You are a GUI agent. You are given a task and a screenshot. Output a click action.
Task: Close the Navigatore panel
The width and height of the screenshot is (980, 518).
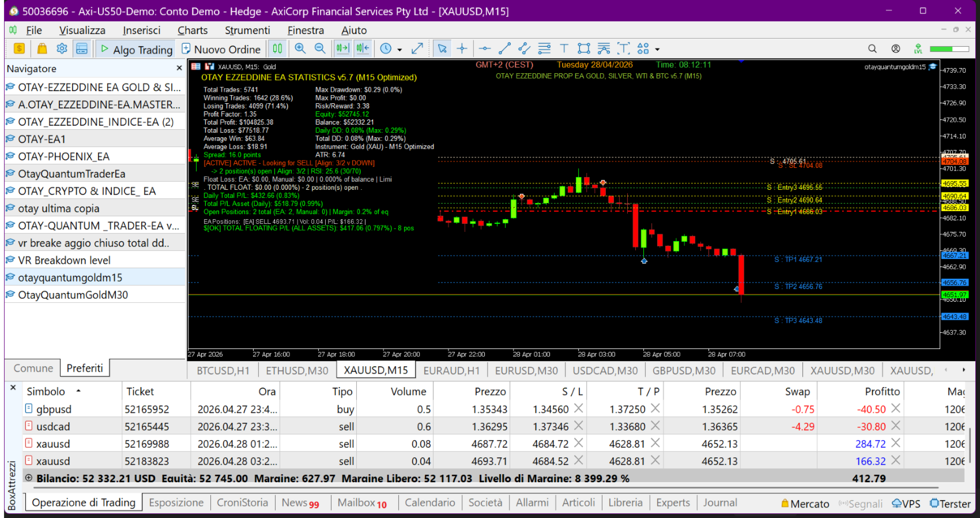[179, 68]
